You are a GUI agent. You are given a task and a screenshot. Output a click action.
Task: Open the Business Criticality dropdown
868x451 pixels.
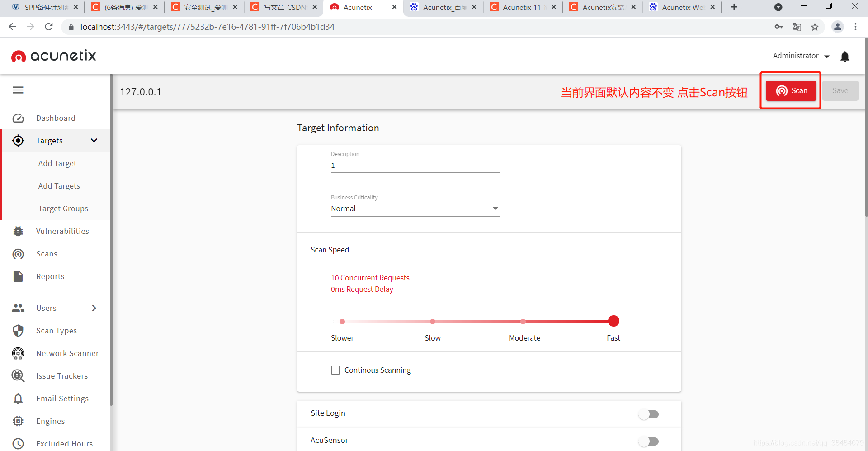(415, 209)
